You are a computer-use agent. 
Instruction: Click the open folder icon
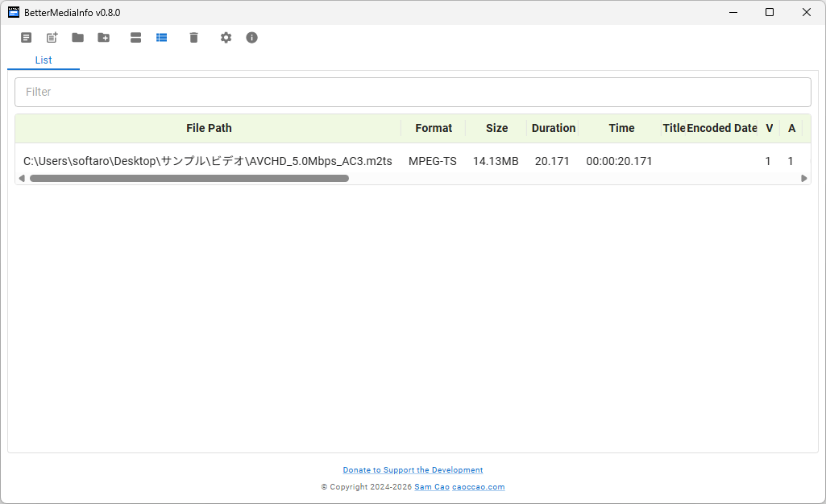tap(78, 38)
